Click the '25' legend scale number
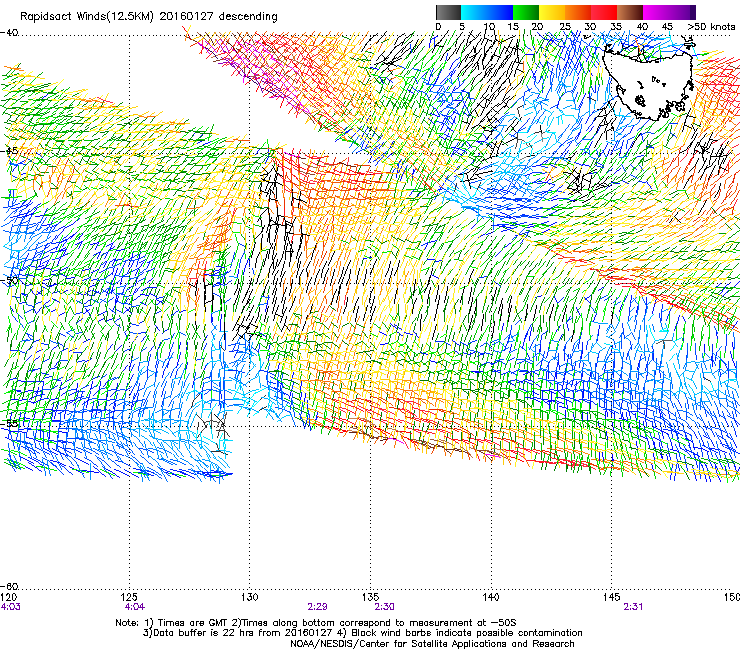Image resolution: width=740 pixels, height=650 pixels. coord(565,27)
